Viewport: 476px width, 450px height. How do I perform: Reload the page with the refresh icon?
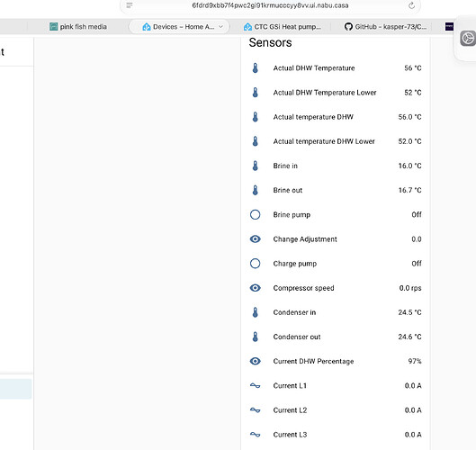[411, 5]
